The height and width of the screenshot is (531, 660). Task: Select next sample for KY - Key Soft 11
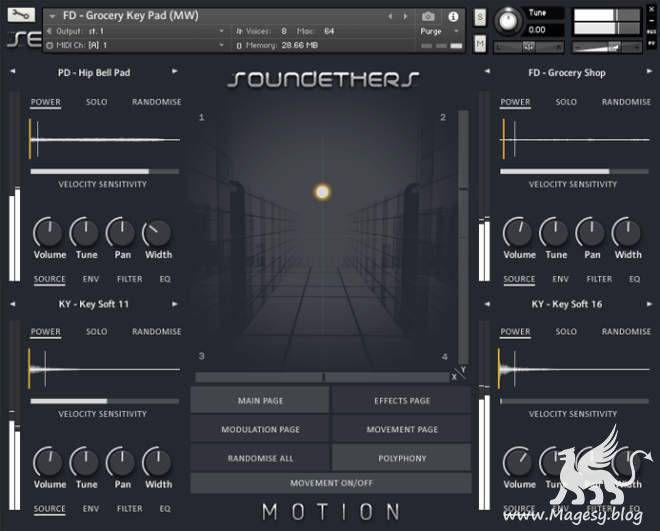tap(174, 304)
